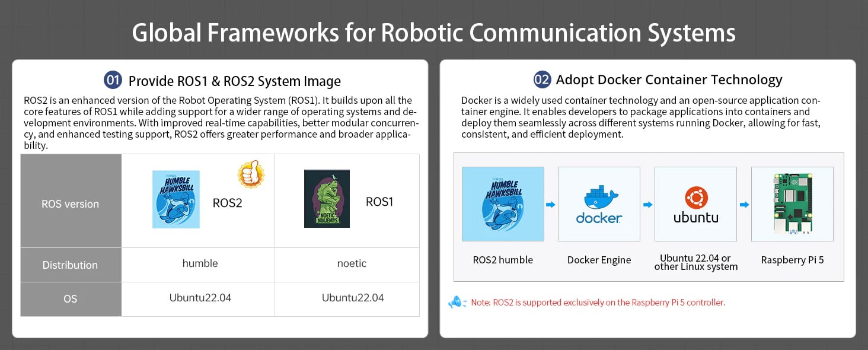Click the blue 02 number badge

click(542, 79)
